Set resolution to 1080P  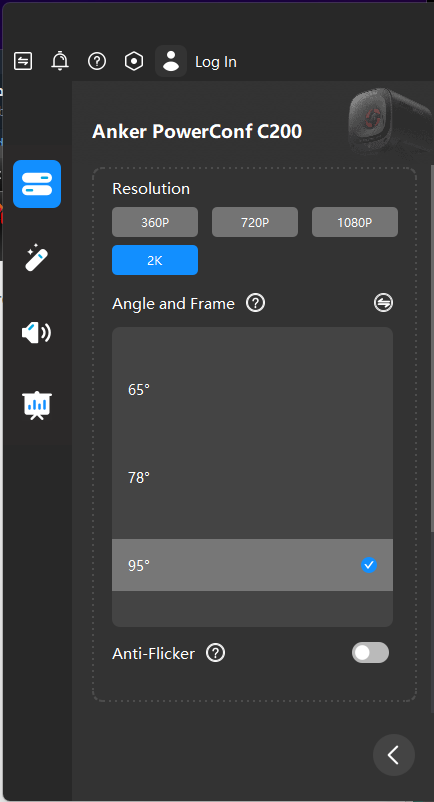pyautogui.click(x=355, y=222)
